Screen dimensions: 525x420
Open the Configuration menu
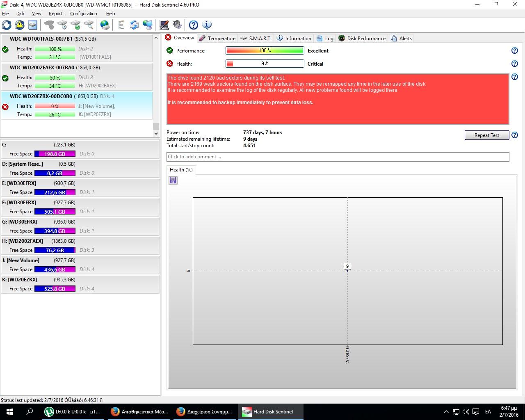point(84,14)
